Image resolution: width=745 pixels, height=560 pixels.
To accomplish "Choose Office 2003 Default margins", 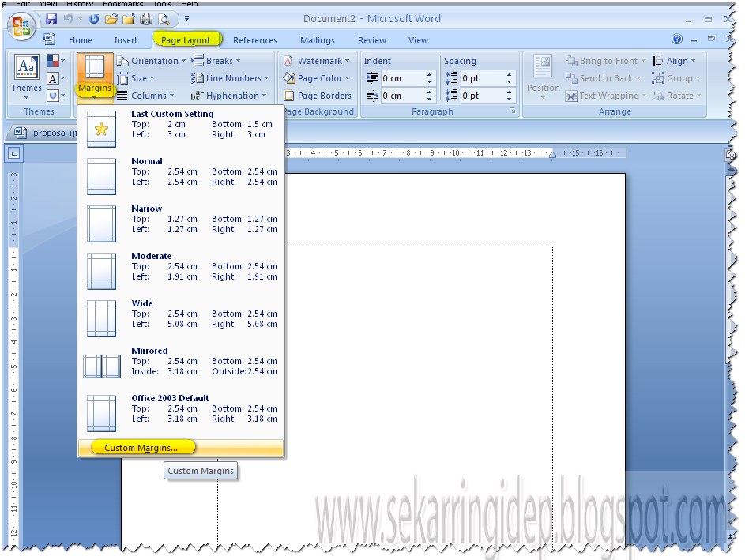I will (x=181, y=414).
